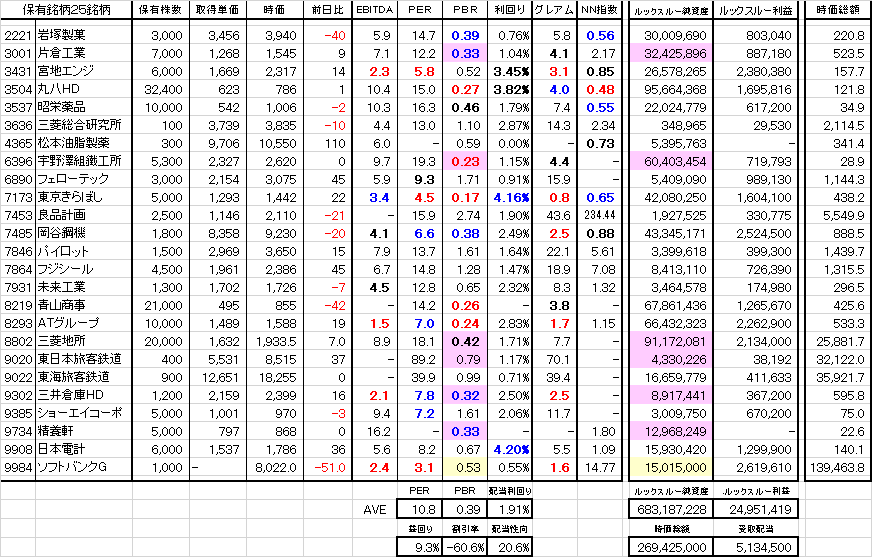Select day change value −42
Image resolution: width=872 pixels, height=557 pixels.
pyautogui.click(x=335, y=305)
